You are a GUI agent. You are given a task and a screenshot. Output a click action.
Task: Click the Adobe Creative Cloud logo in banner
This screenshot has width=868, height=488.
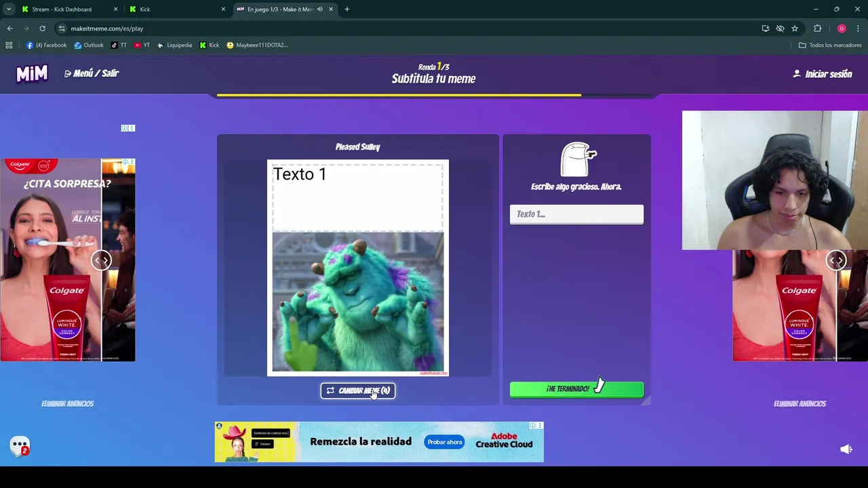[x=504, y=441]
